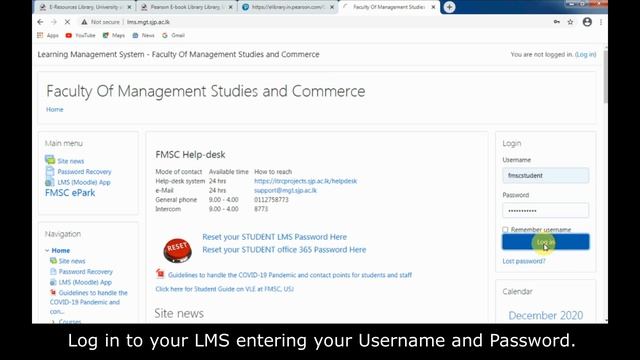Screen dimensions: 640x360
Task: Click LMS (Moodle) App icon in Navigation block
Action: coord(53,282)
